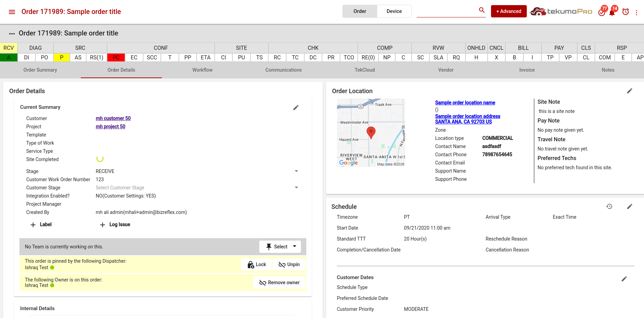Open the mh customer 50 link
Image resolution: width=644 pixels, height=318 pixels.
113,118
